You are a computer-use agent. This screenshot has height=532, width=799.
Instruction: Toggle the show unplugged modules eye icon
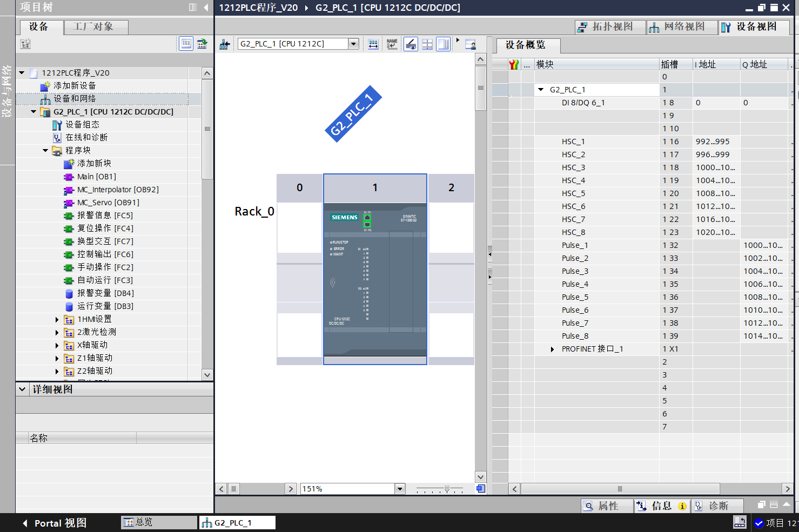(x=411, y=44)
